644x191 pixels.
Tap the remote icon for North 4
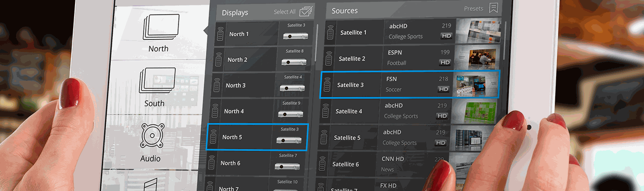point(215,111)
